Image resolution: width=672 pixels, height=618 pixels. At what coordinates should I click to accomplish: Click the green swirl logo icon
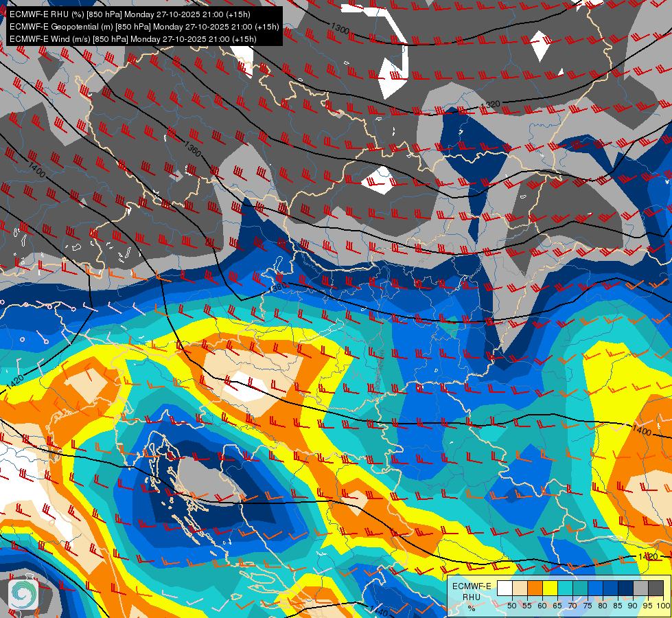pyautogui.click(x=23, y=594)
